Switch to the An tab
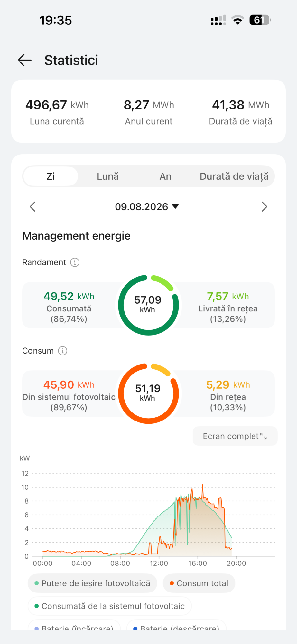 coord(165,176)
